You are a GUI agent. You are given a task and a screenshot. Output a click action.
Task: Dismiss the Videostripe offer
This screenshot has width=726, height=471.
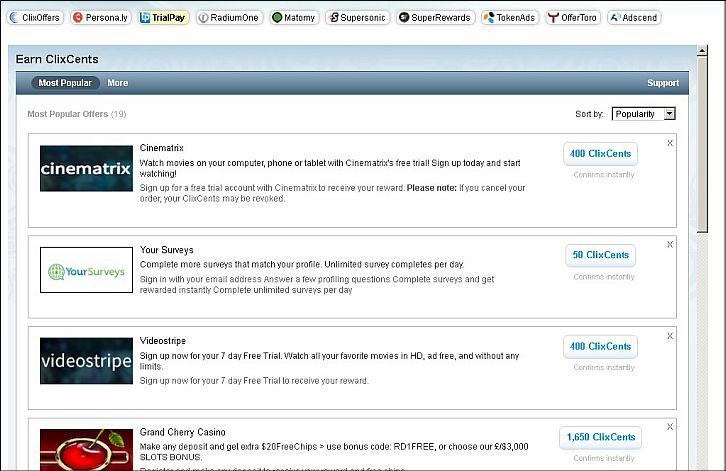pyautogui.click(x=670, y=336)
